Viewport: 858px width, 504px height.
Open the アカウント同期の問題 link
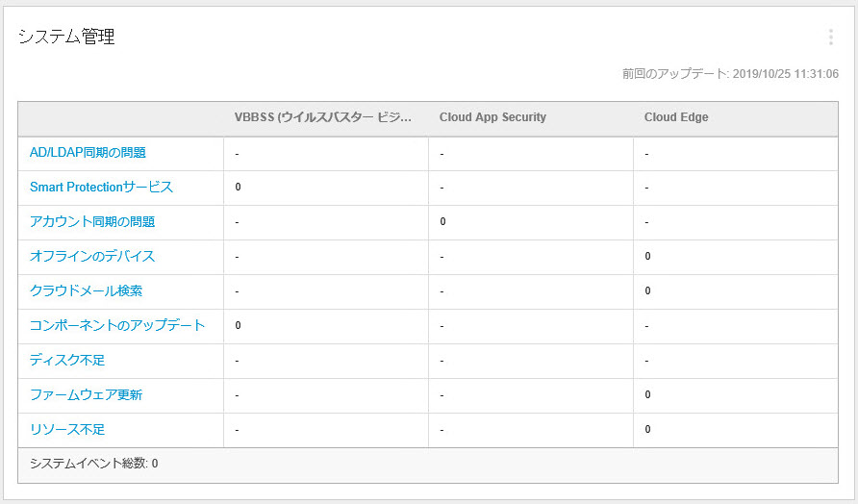(x=92, y=221)
